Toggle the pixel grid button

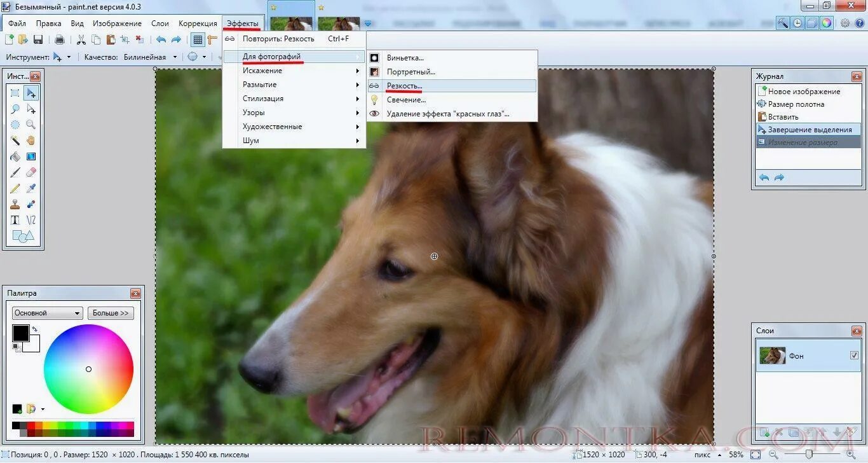[x=198, y=39]
